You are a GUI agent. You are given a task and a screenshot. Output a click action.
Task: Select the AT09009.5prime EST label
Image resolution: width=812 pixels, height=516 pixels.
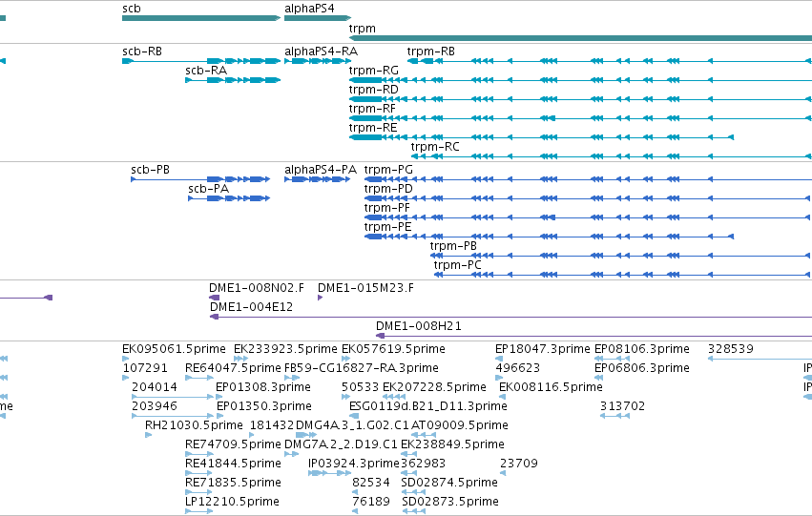coord(460,426)
